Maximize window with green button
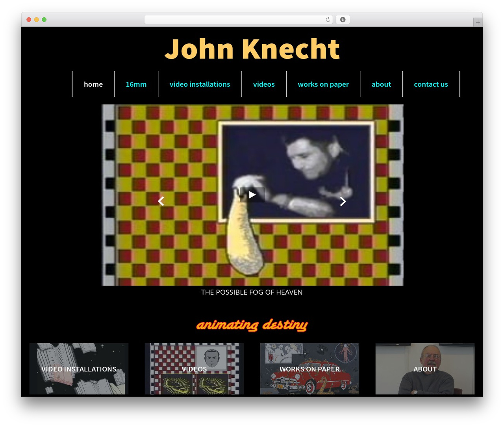504x427 pixels. [44, 20]
